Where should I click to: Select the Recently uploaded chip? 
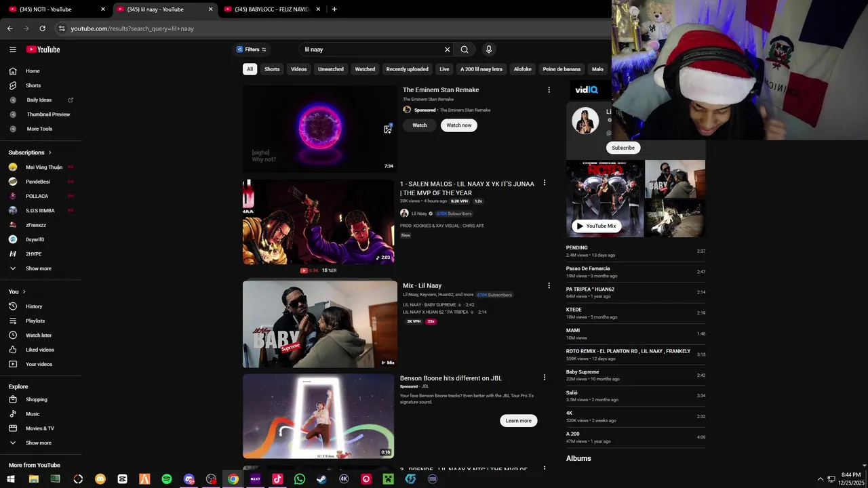pyautogui.click(x=408, y=69)
